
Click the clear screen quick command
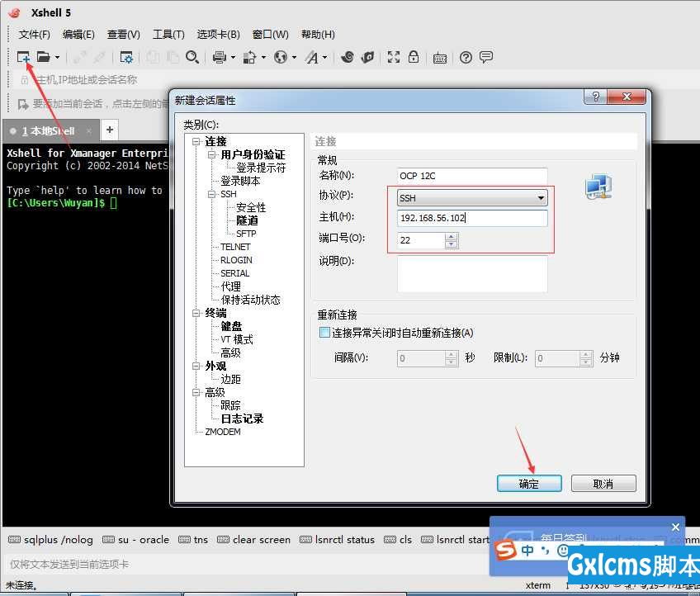[x=253, y=540]
